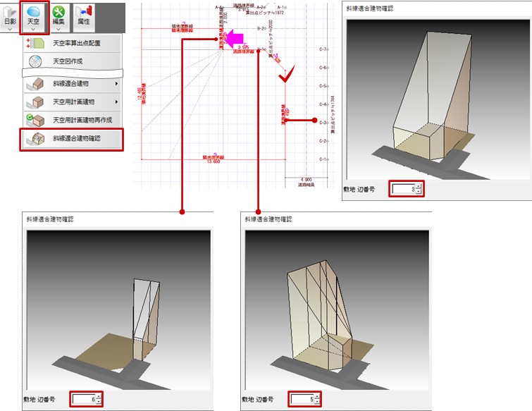Increase the edge number stepper showing 5
This screenshot has height=411, width=532.
pyautogui.click(x=318, y=396)
